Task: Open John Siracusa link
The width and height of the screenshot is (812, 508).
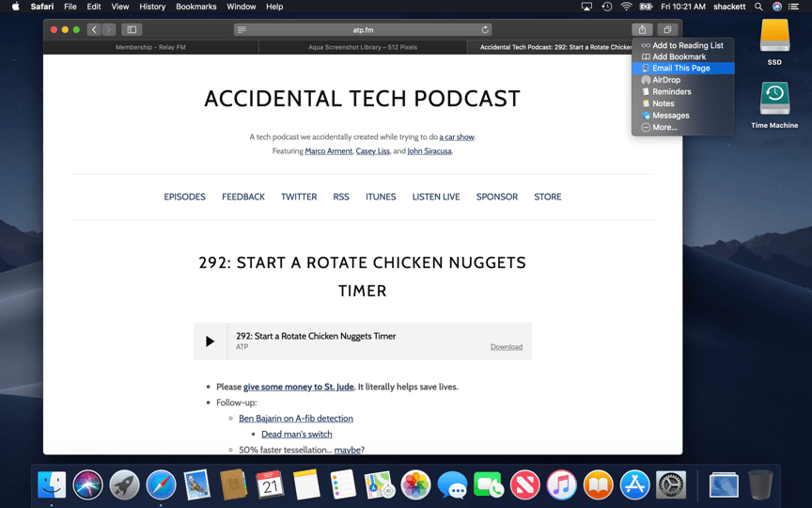Action: 429,151
